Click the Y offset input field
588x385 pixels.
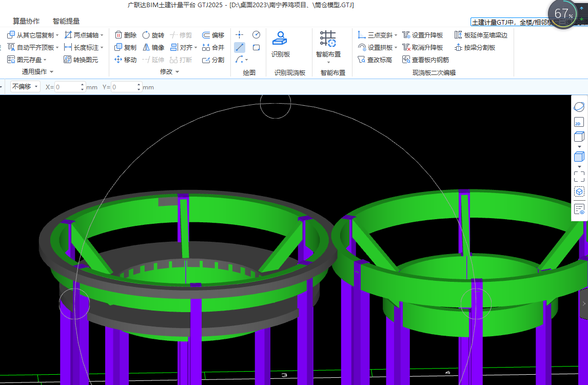(x=124, y=87)
